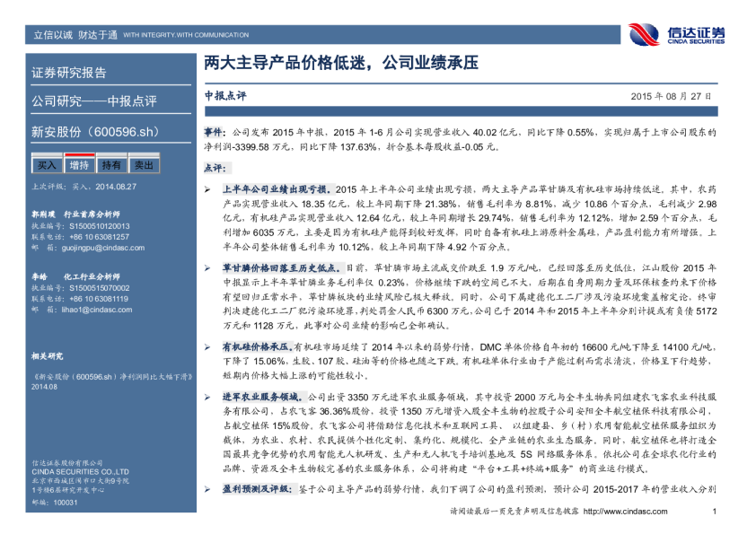Image resolution: width=756 pixels, height=534 pixels.
Task: Select the 持有 rating box
Action: click(x=111, y=165)
